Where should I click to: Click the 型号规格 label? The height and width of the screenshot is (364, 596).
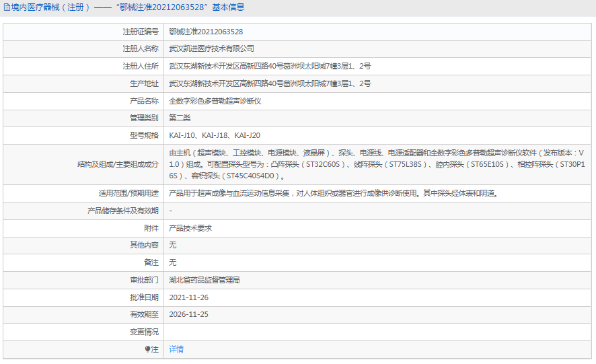pos(144,135)
